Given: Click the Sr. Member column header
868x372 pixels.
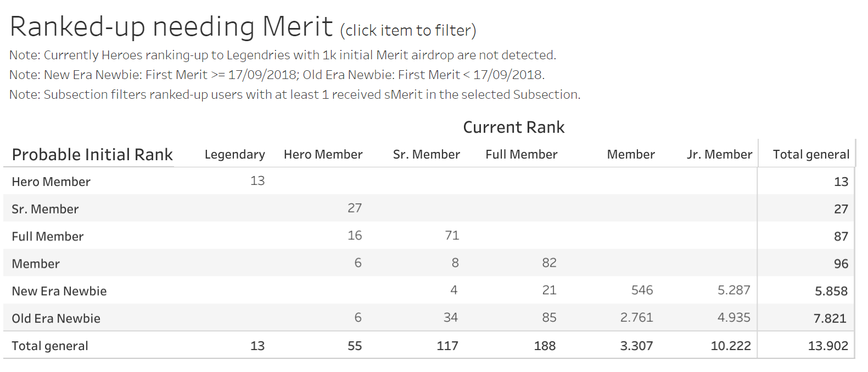Looking at the screenshot, I should pyautogui.click(x=426, y=155).
